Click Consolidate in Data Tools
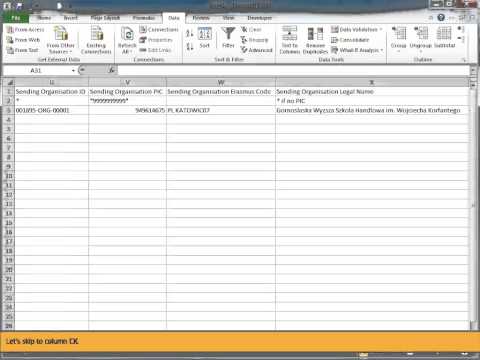Screen dimensions: 480x360 tap(350, 40)
